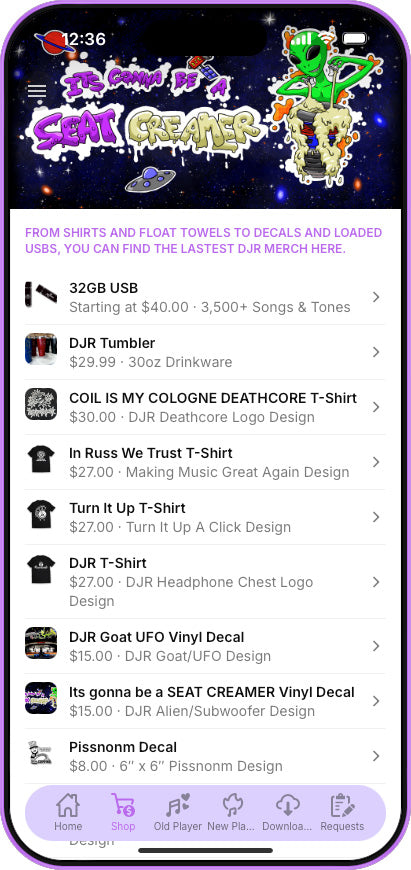
Task: Expand the 32GB USB item chevron
Action: (x=376, y=297)
